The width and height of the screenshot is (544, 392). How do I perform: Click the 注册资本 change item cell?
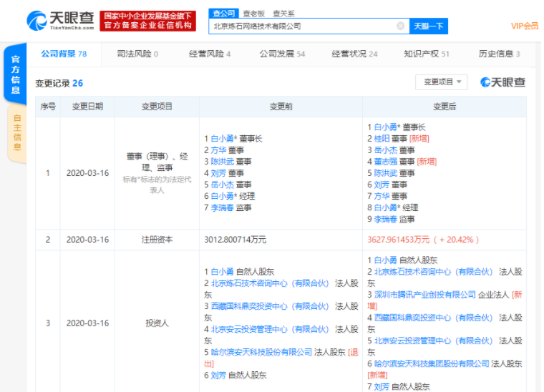(157, 240)
